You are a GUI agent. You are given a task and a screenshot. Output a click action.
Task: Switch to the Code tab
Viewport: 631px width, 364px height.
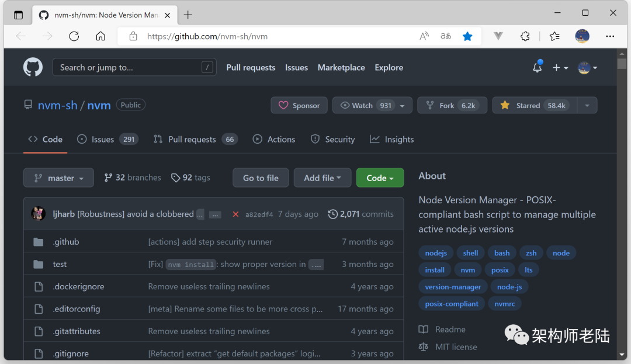tap(45, 139)
